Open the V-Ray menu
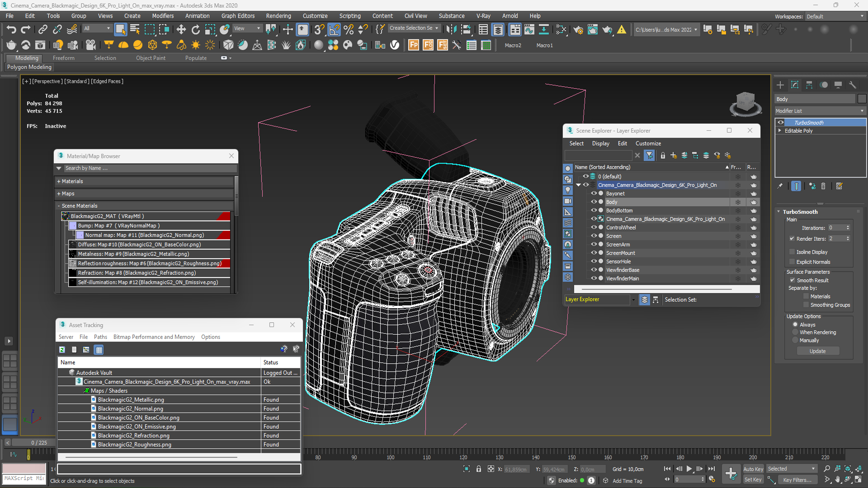 pos(483,16)
